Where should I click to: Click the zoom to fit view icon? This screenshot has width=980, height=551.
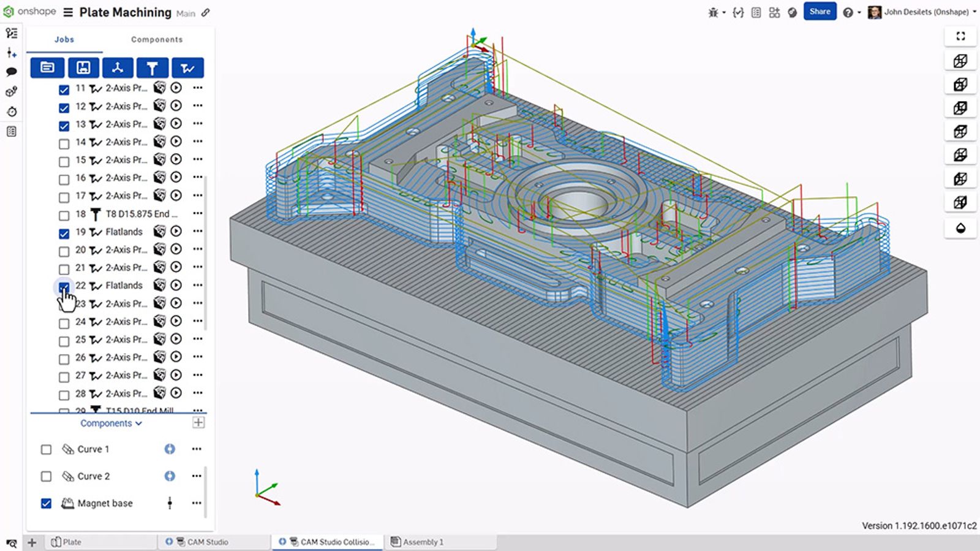click(960, 36)
